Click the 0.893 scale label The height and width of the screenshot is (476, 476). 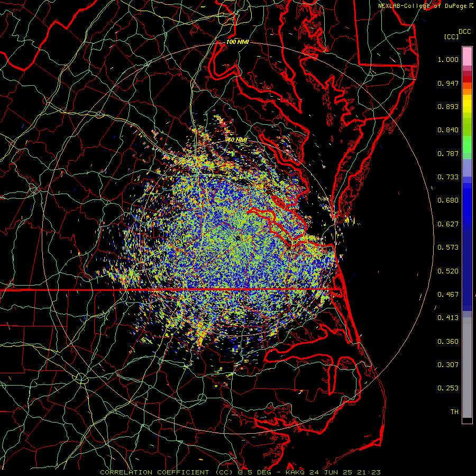448,106
